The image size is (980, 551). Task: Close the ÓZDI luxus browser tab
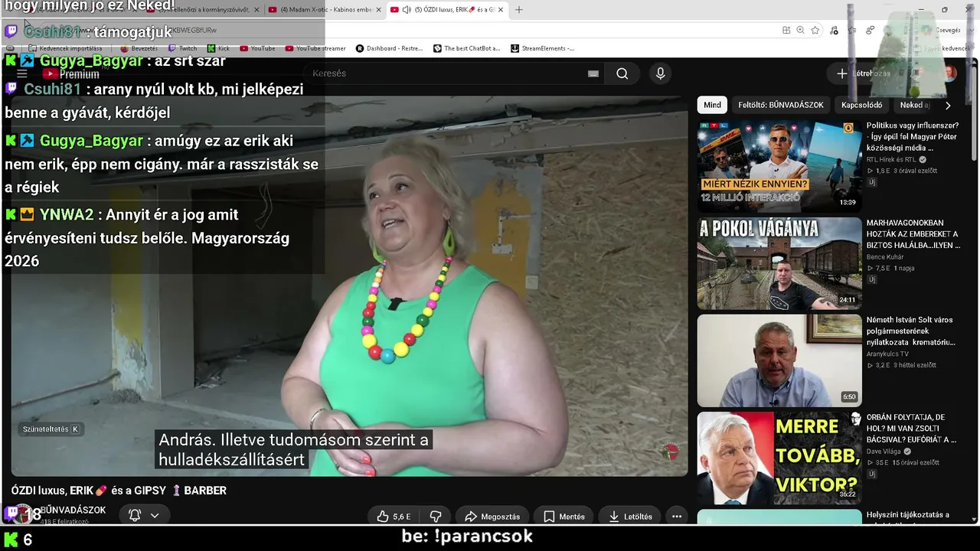501,10
